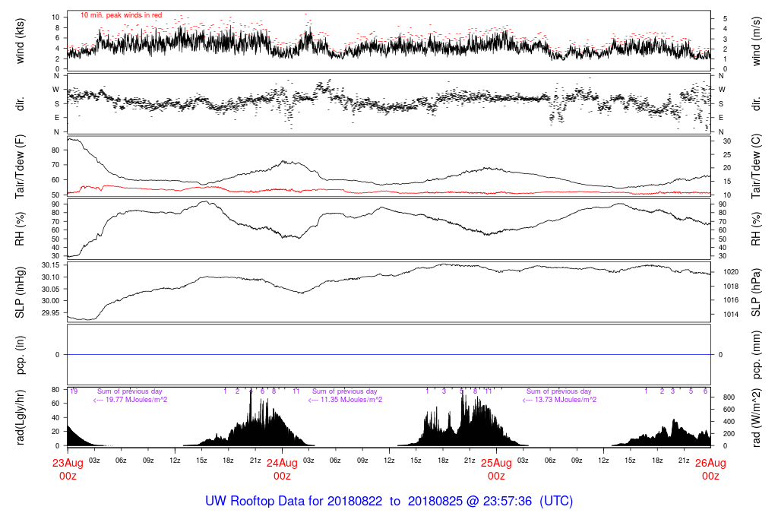Click the 'wind (m/s)' axis label

point(756,41)
